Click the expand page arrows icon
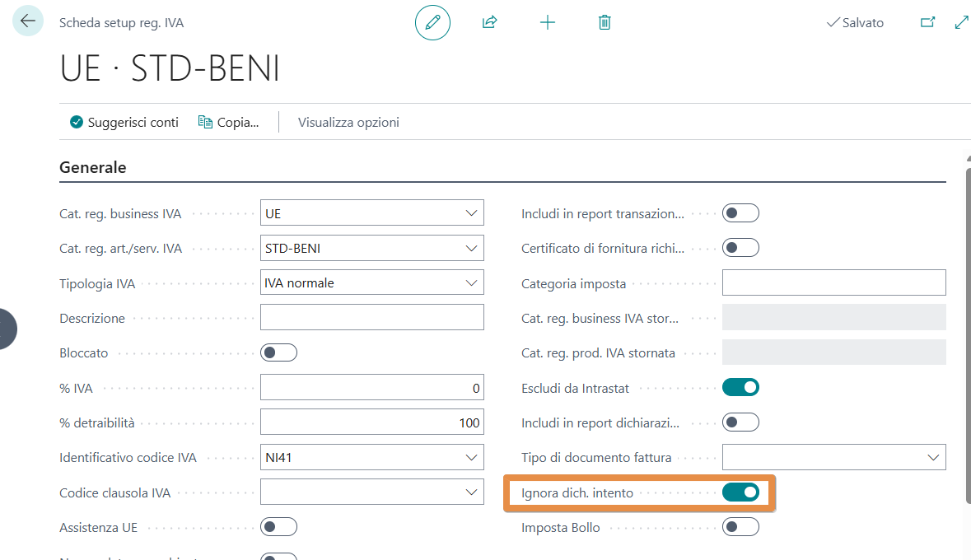Image resolution: width=971 pixels, height=560 pixels. [961, 23]
